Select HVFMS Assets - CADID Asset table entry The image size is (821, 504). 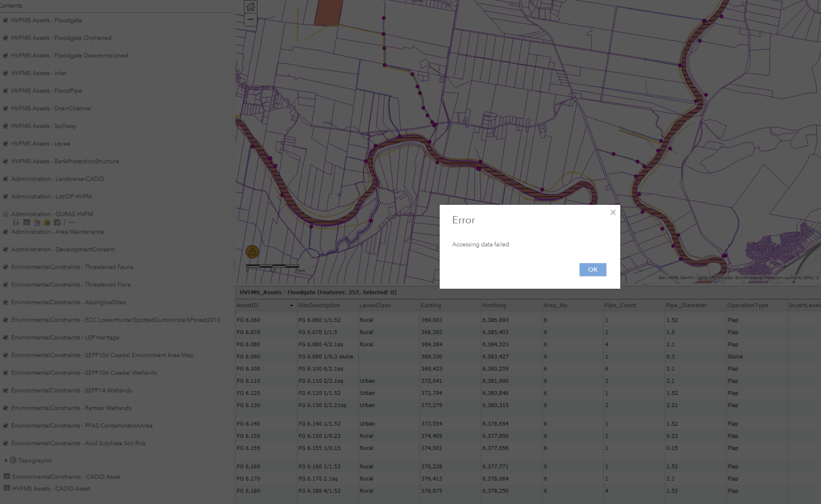pos(51,488)
